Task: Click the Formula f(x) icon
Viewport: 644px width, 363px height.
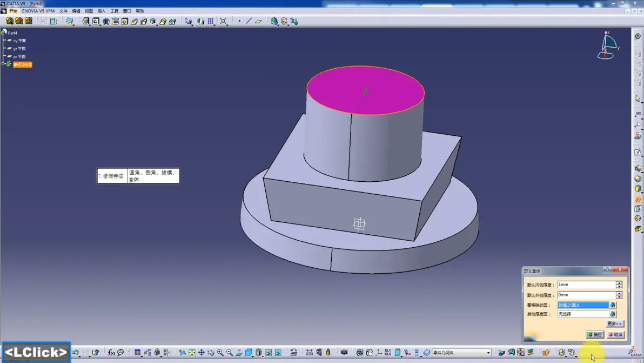Action: point(111,352)
